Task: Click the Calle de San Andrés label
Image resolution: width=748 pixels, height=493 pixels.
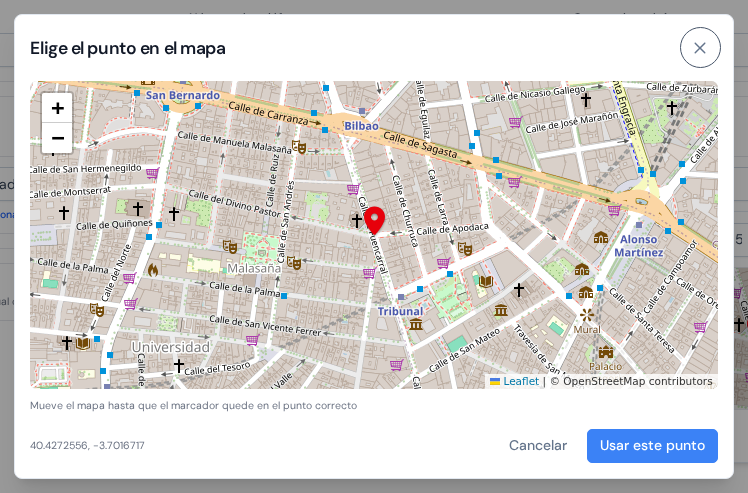Action: [286, 220]
